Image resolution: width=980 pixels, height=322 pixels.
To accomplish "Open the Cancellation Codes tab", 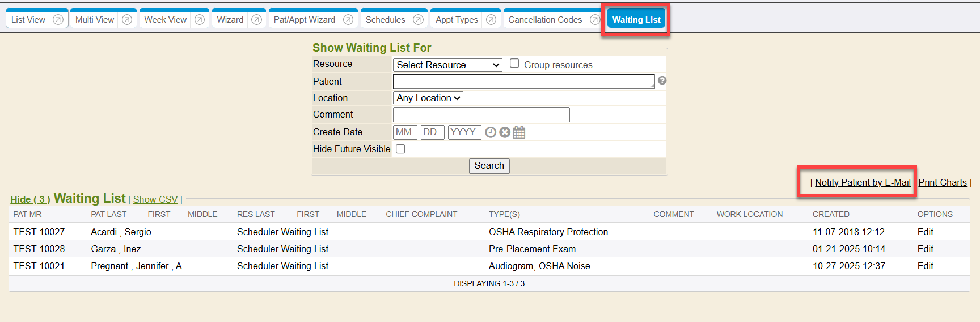I will 544,20.
